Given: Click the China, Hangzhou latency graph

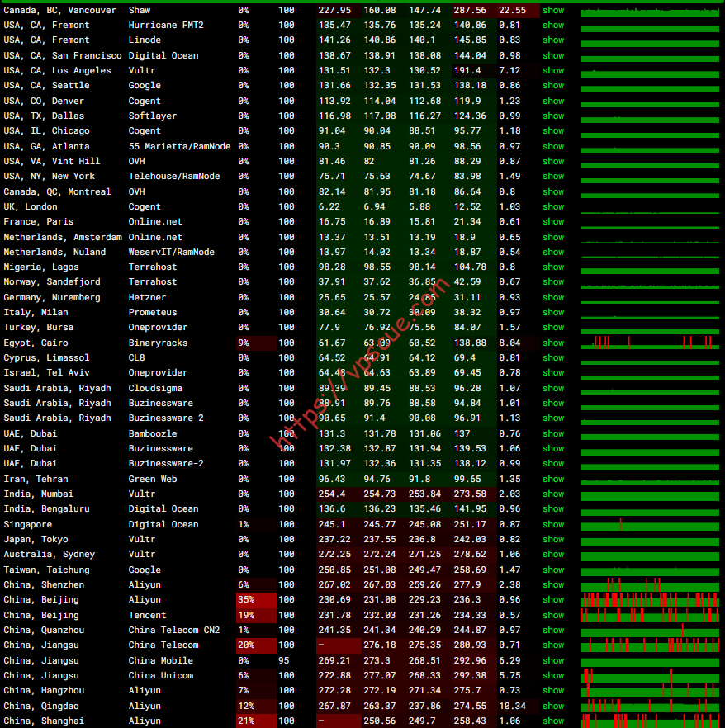Looking at the screenshot, I should click(650, 690).
